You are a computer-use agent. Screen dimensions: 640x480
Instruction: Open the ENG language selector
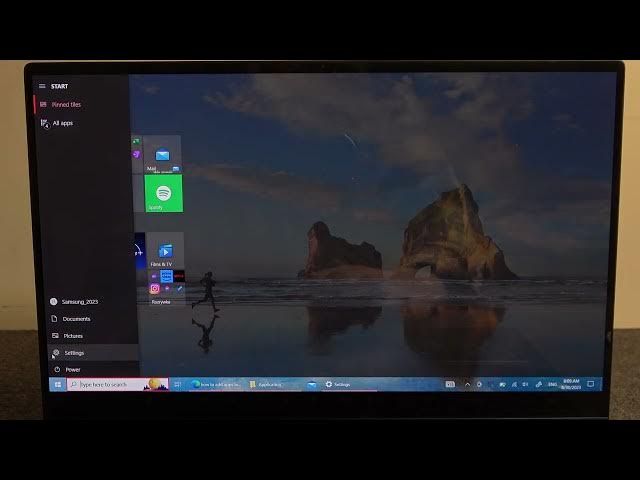[x=552, y=384]
